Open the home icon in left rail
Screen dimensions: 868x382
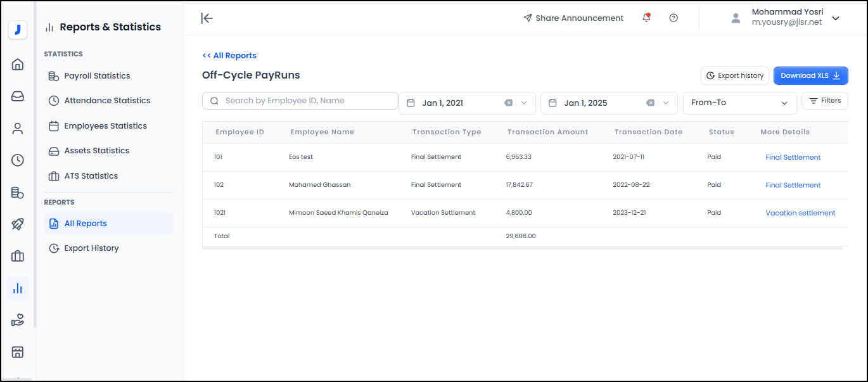[x=18, y=64]
